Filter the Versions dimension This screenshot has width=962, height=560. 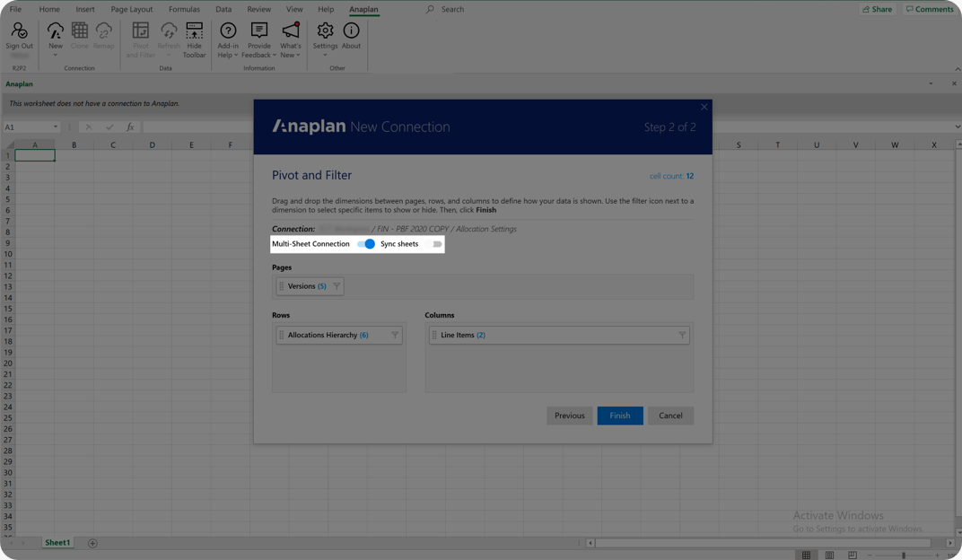tap(337, 285)
